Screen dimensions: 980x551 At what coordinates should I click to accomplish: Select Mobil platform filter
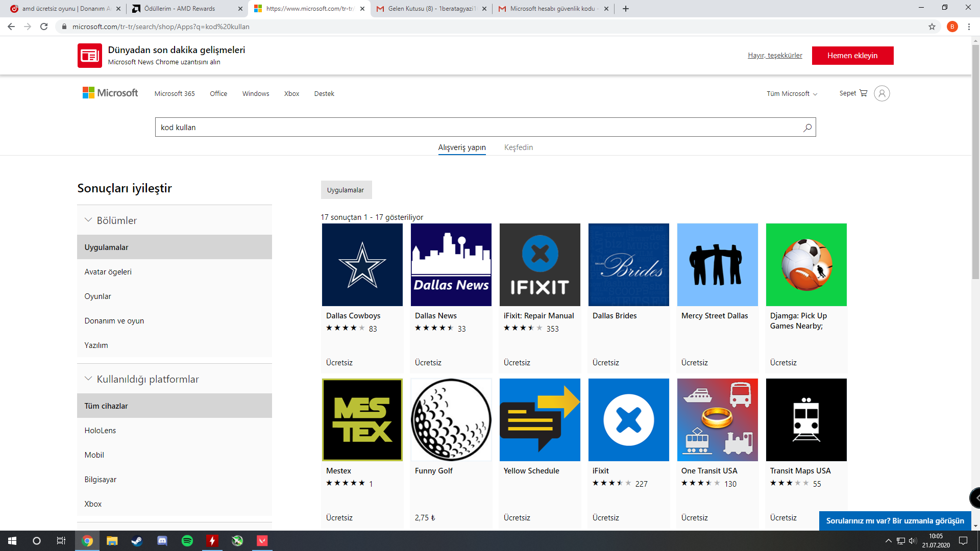point(175,455)
